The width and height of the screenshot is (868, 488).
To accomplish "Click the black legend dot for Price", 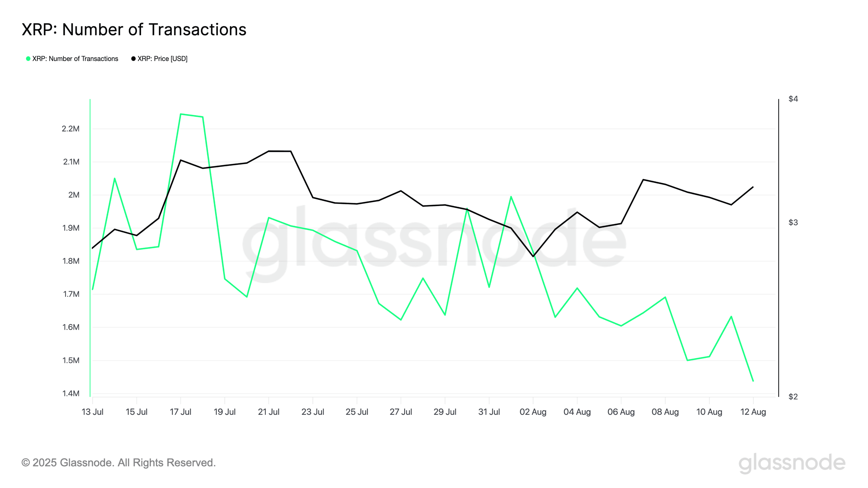I will coord(133,59).
